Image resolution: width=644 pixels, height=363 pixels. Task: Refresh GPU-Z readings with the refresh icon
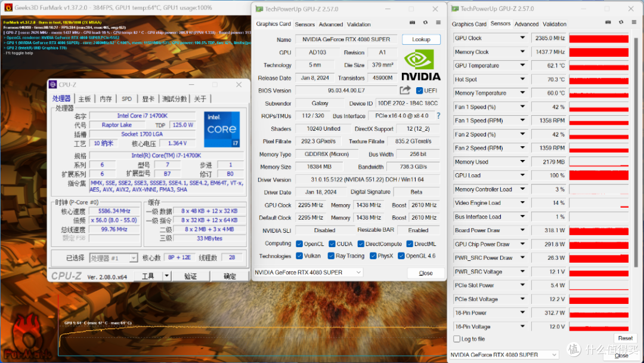425,22
